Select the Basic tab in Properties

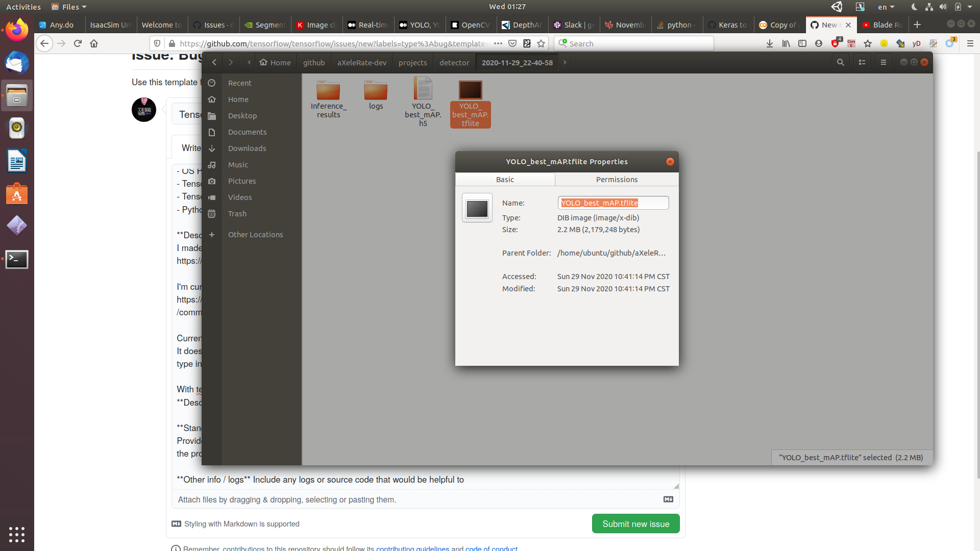[505, 180]
